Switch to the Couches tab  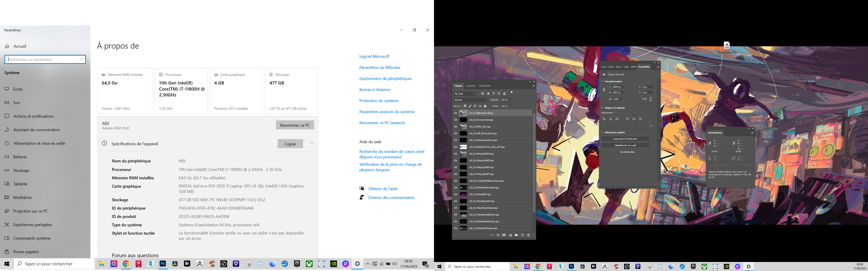pyautogui.click(x=471, y=86)
